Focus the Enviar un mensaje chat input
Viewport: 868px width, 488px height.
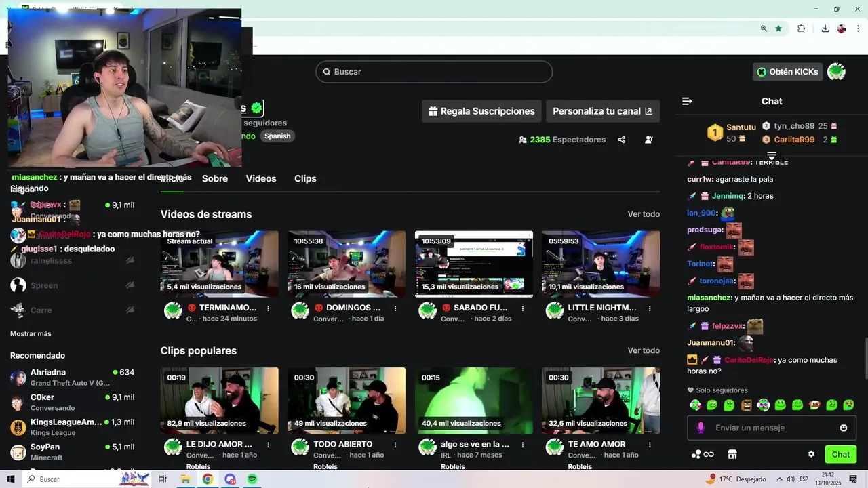tap(772, 428)
